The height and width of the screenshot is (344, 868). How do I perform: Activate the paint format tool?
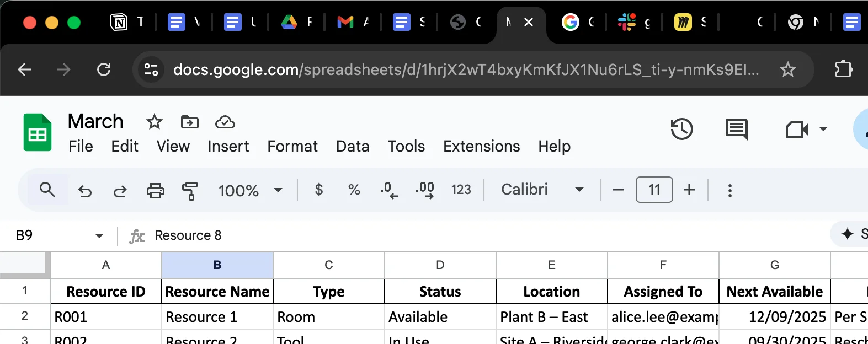pyautogui.click(x=190, y=191)
